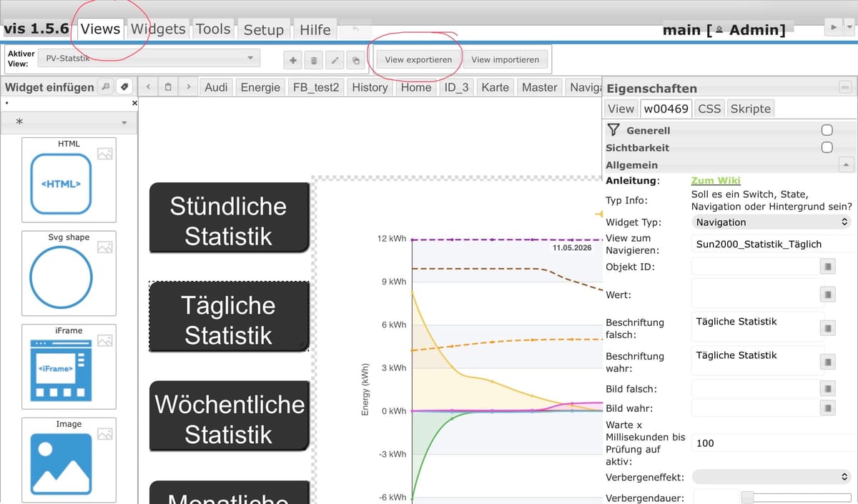The width and height of the screenshot is (858, 504).
Task: Delete the active view via trash icon
Action: coord(314,61)
